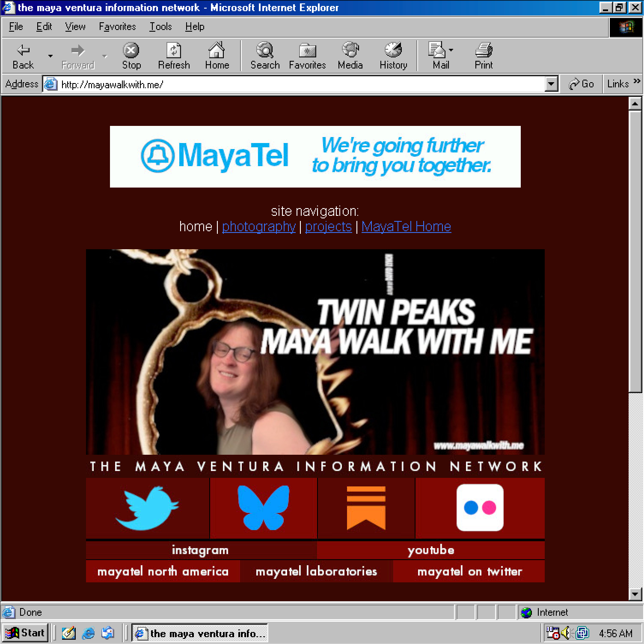Image resolution: width=644 pixels, height=644 pixels.
Task: Open the Flickr dots icon tile
Action: [x=480, y=508]
